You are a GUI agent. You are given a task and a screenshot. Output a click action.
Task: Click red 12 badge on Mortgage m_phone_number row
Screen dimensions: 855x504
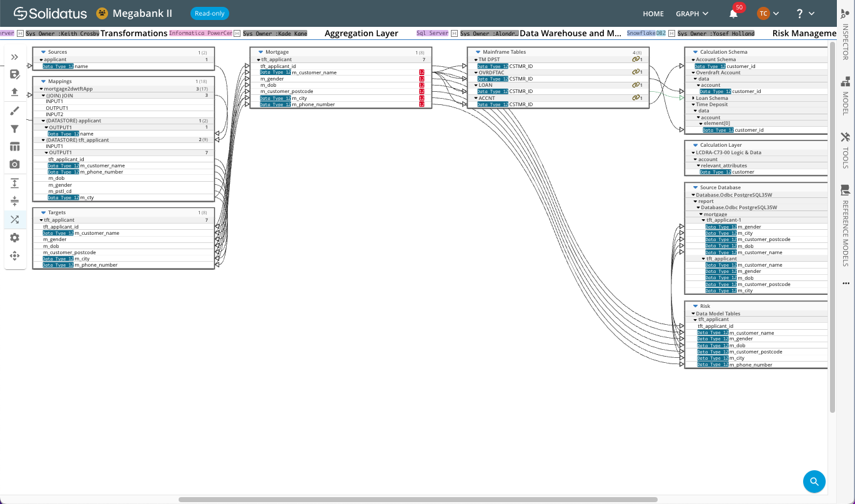coord(422,104)
